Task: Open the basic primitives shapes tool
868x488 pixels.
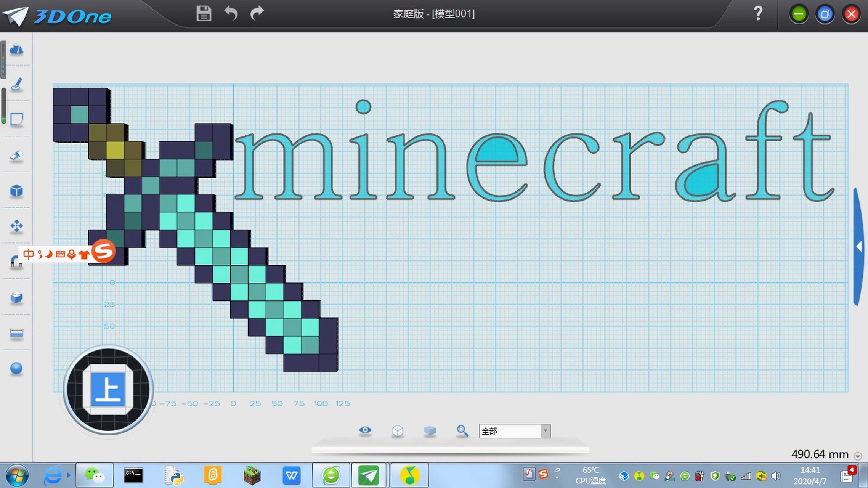Action: (16, 49)
